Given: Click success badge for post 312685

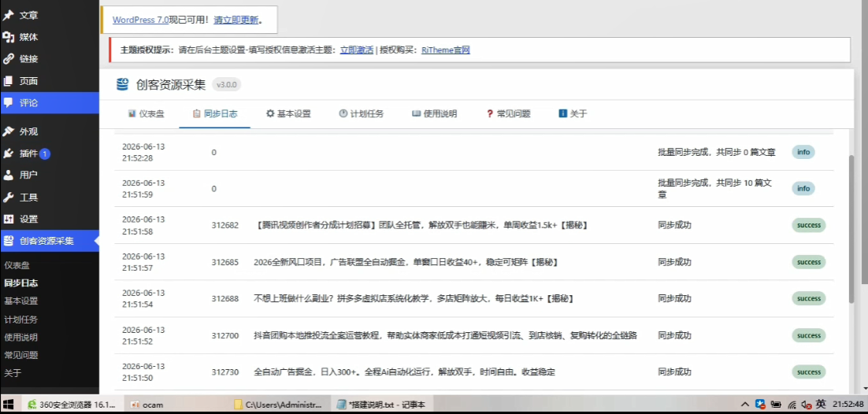Looking at the screenshot, I should pyautogui.click(x=809, y=262).
